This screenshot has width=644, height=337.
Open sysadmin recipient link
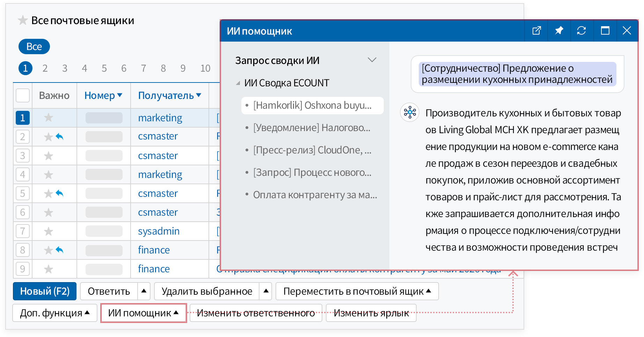[159, 231]
